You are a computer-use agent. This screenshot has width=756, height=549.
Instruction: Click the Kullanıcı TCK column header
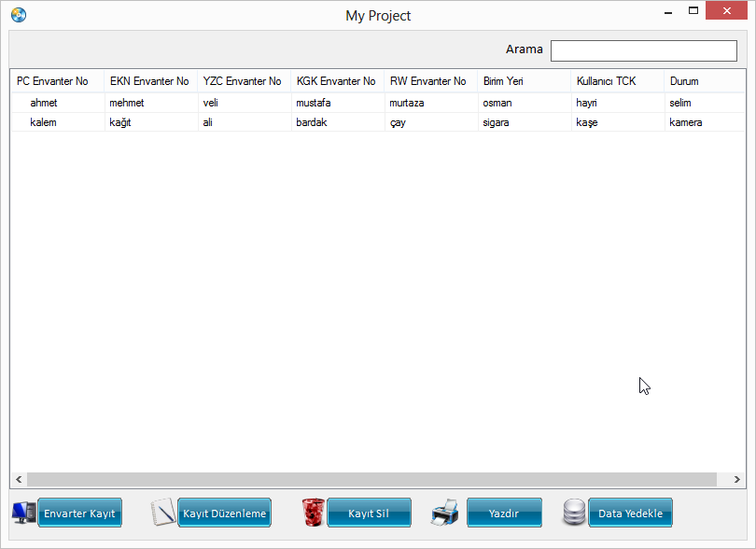(x=617, y=81)
